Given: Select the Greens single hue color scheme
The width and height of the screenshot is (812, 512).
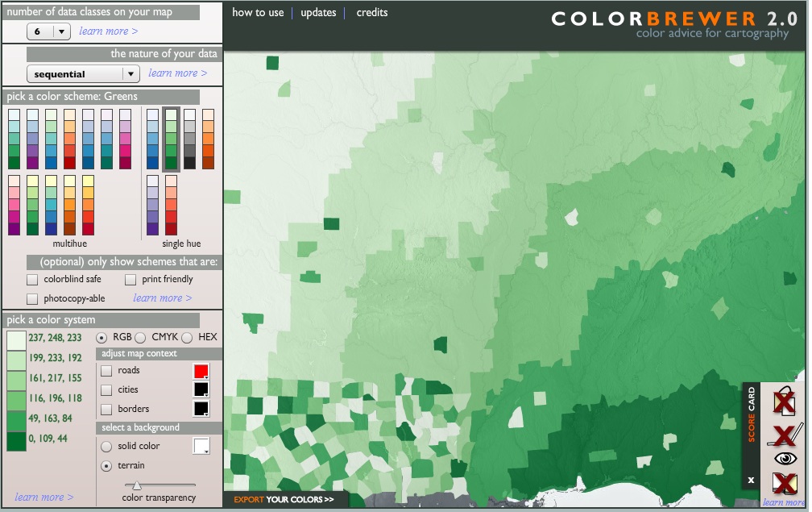Looking at the screenshot, I should click(171, 138).
